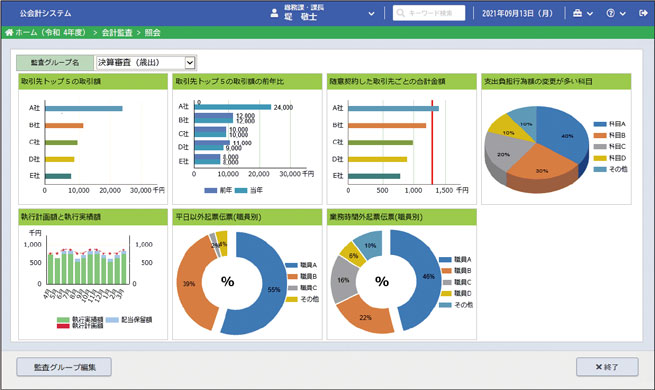
Task: Expand the user account dropdown chevron
Action: 371,13
